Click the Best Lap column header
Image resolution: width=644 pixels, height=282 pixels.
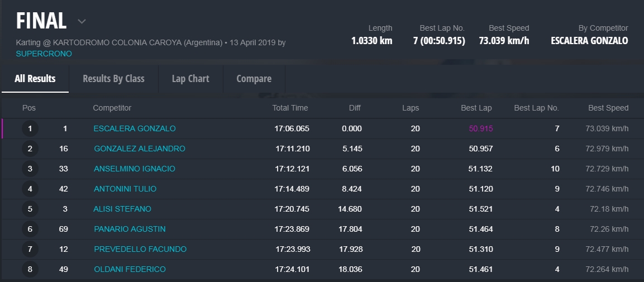click(476, 108)
